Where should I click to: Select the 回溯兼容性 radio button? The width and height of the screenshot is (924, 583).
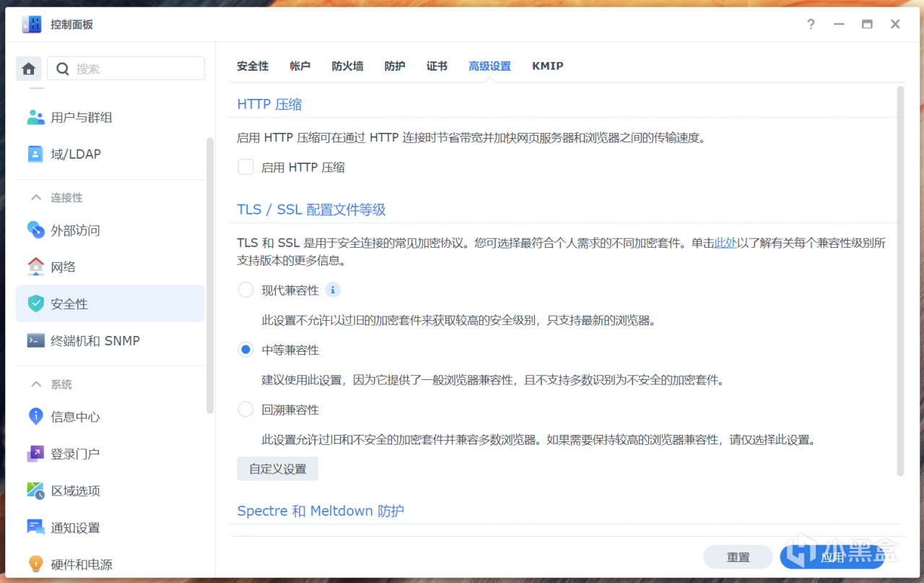[x=246, y=410]
